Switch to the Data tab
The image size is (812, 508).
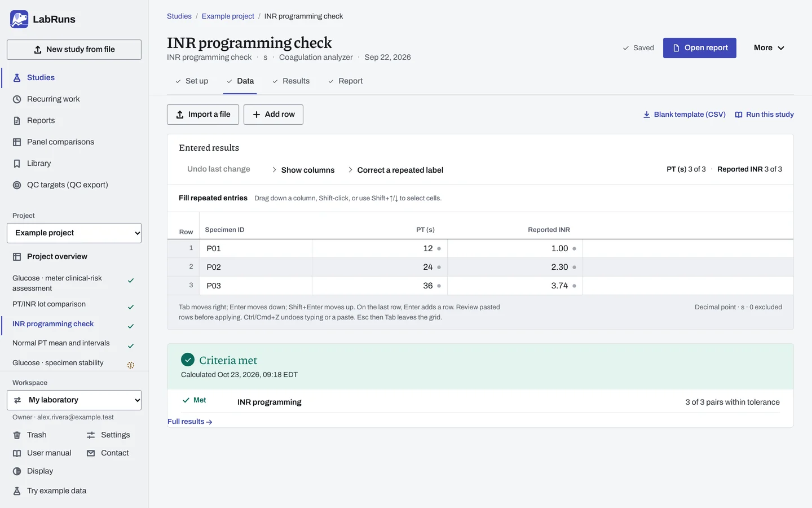point(240,81)
